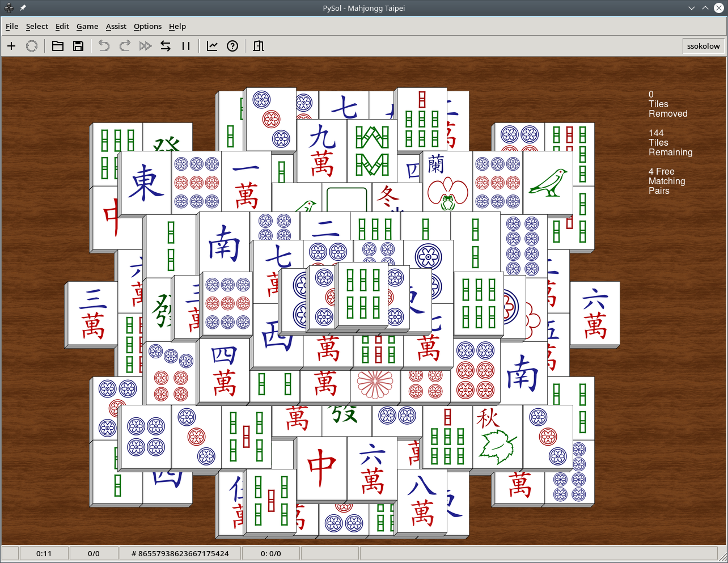The image size is (728, 563).
Task: Select the autumn leaf season tile (秋)
Action: 497,437
